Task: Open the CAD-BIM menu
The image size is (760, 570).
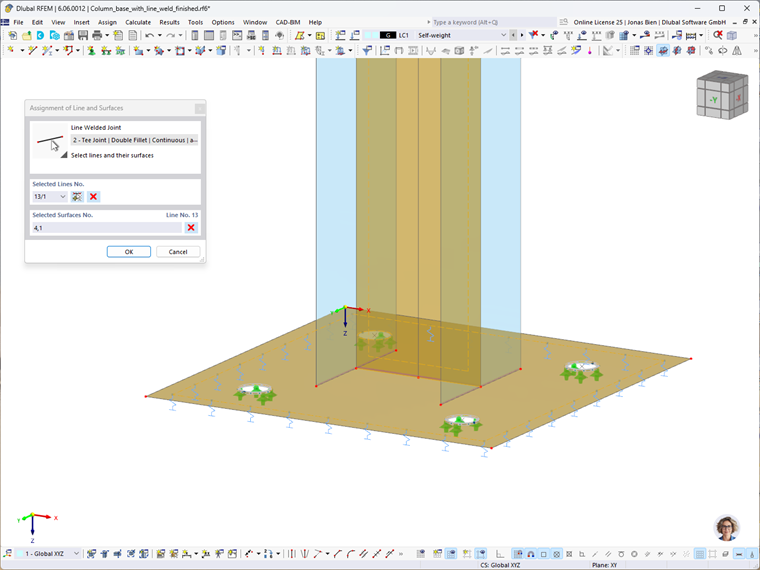Action: (x=288, y=22)
